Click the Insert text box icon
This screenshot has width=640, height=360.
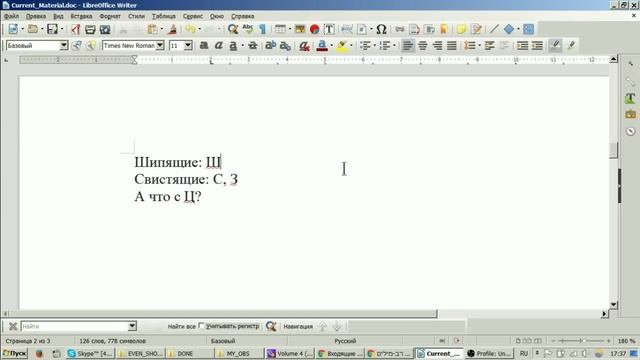pyautogui.click(x=329, y=29)
